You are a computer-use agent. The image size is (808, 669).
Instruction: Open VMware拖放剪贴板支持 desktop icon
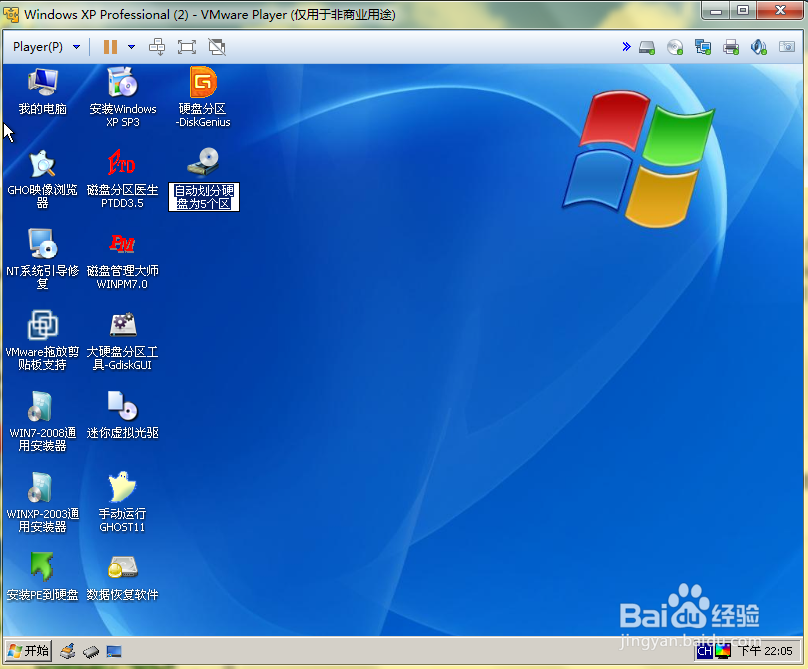point(42,340)
